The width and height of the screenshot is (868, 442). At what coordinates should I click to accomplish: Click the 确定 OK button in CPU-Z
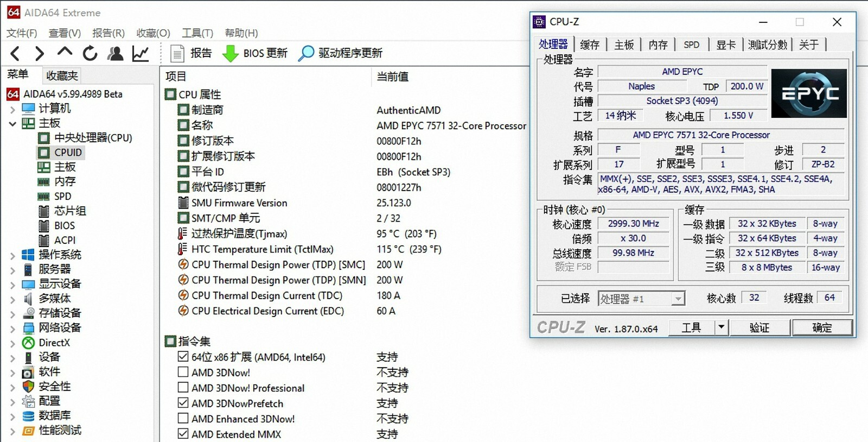(x=822, y=327)
